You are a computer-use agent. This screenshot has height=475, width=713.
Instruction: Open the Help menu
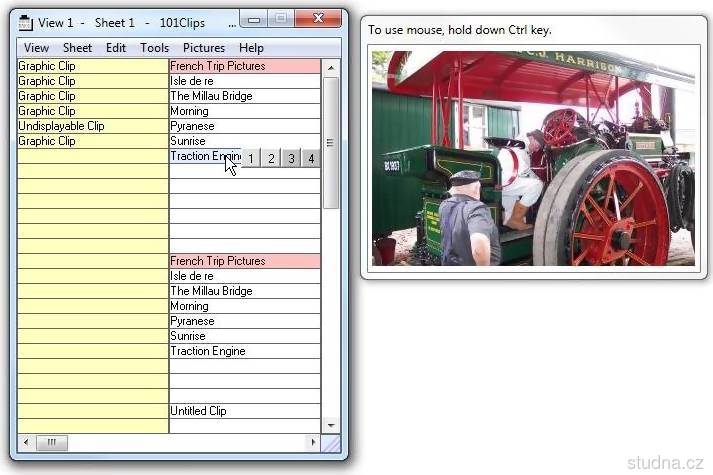tap(251, 48)
